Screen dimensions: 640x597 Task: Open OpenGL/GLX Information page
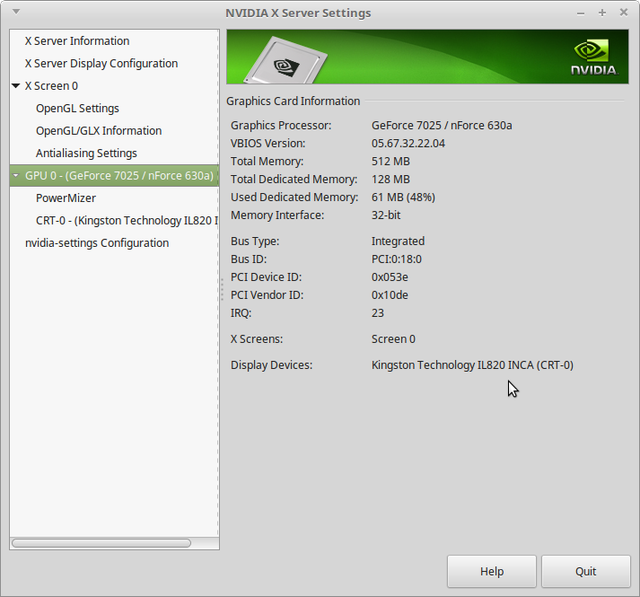coord(114,131)
